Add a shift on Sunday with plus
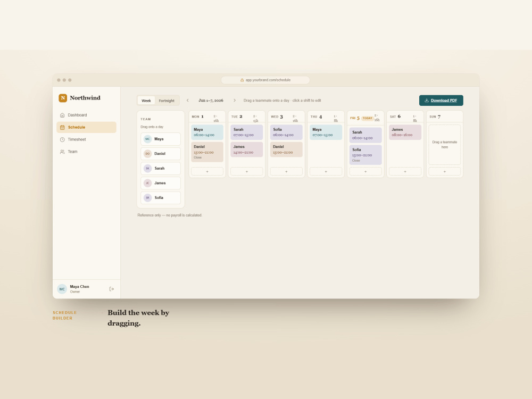 pyautogui.click(x=444, y=171)
